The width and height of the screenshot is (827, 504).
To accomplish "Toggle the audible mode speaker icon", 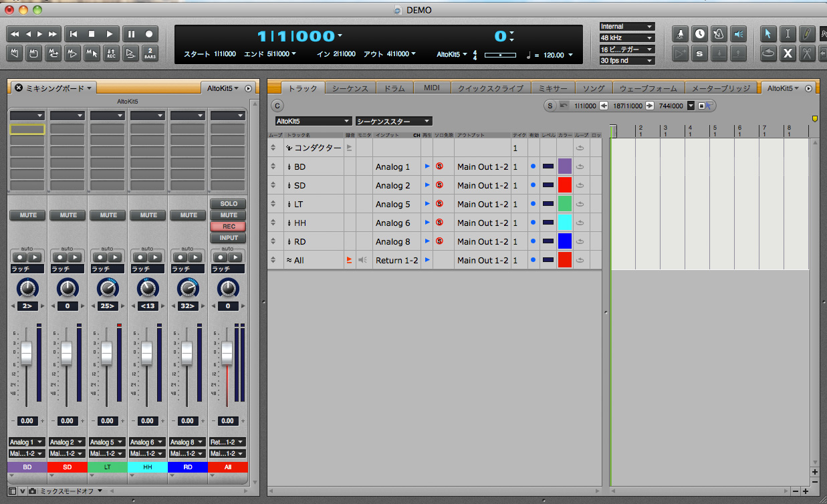I will point(738,34).
